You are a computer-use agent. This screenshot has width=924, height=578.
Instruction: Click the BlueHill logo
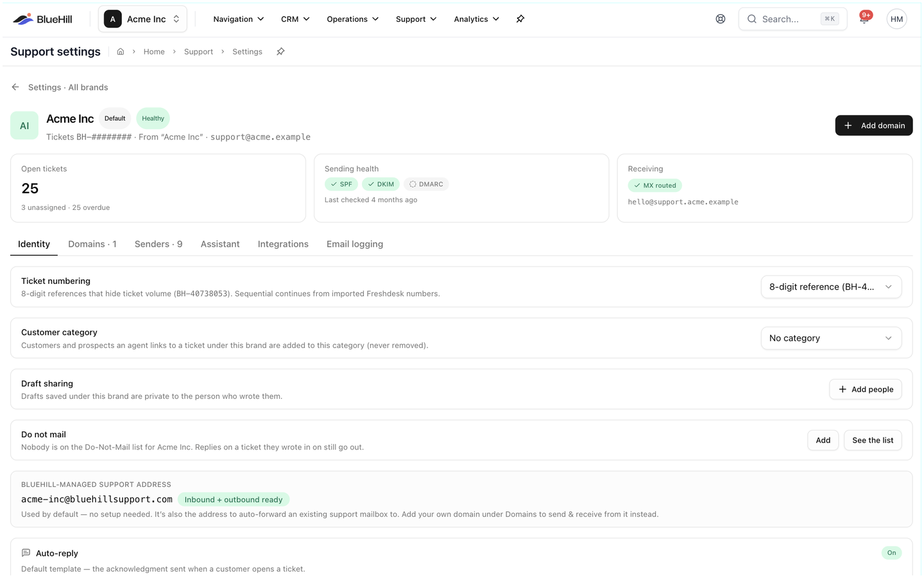click(42, 19)
